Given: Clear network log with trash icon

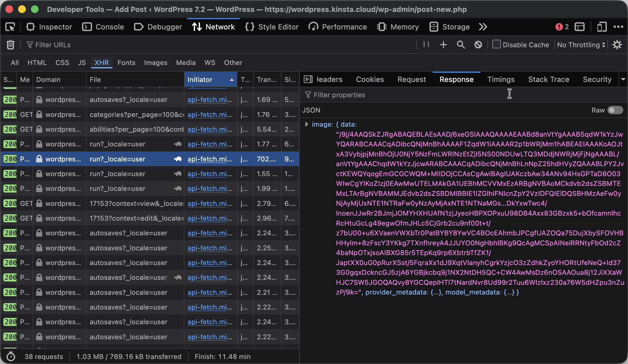Looking at the screenshot, I should coord(11,45).
